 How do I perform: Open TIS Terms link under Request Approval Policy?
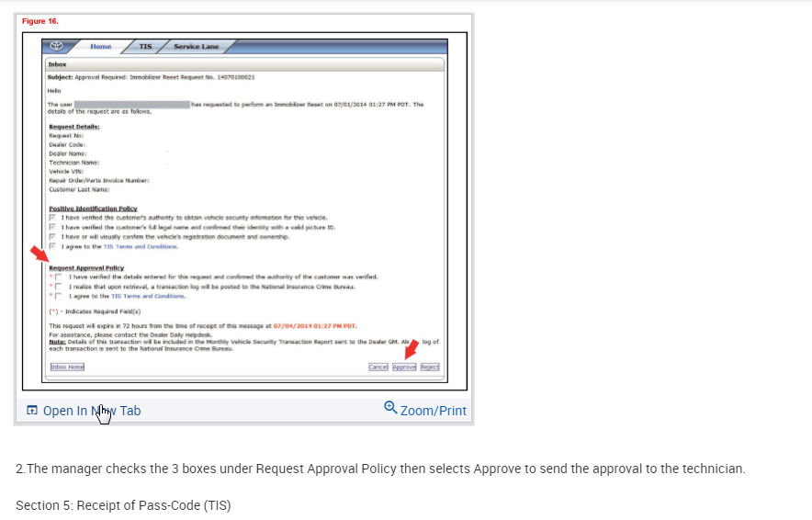148,296
